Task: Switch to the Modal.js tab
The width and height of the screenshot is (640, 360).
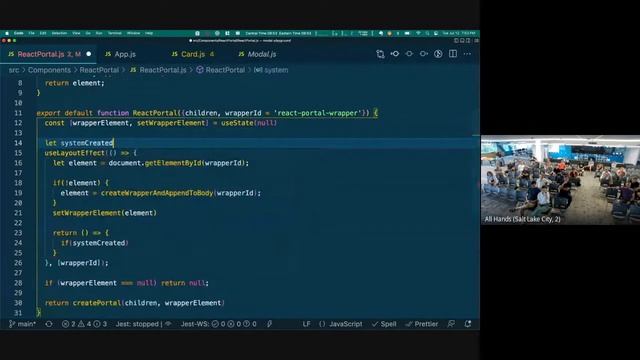Action: pos(258,54)
